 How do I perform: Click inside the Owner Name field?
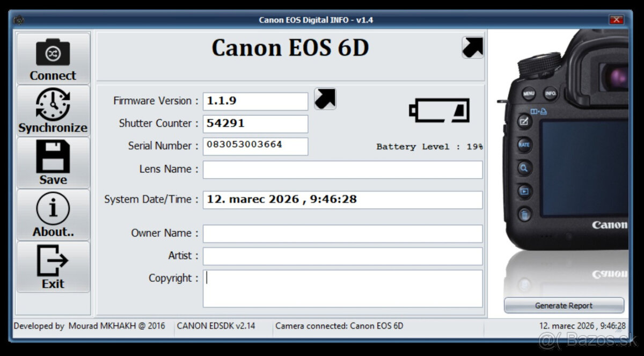coord(342,233)
